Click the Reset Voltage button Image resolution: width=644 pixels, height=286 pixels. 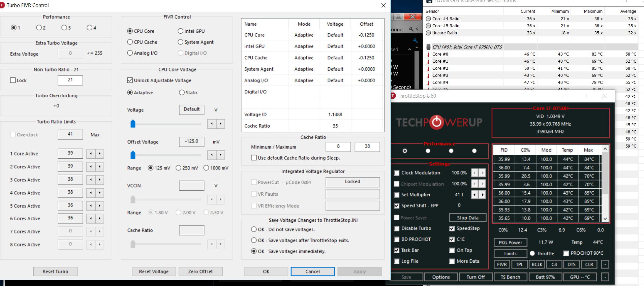(x=154, y=272)
